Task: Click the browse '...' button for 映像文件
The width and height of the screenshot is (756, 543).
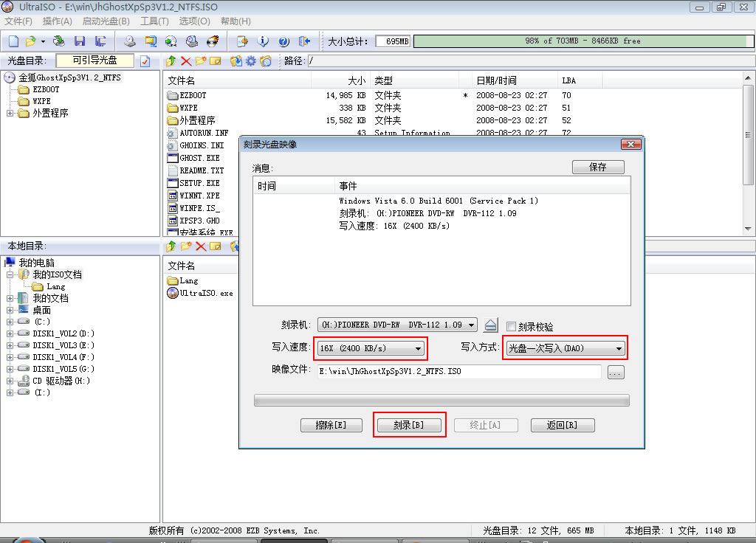Action: 616,372
